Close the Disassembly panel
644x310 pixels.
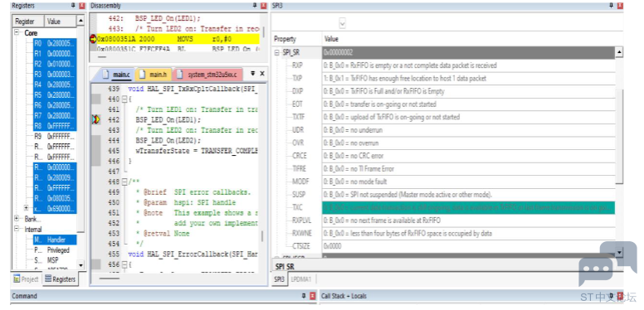264,6
